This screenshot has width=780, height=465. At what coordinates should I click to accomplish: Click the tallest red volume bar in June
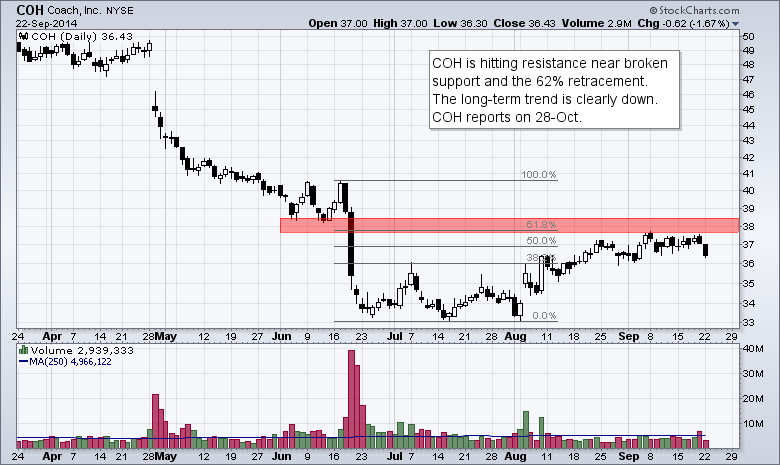[x=351, y=399]
